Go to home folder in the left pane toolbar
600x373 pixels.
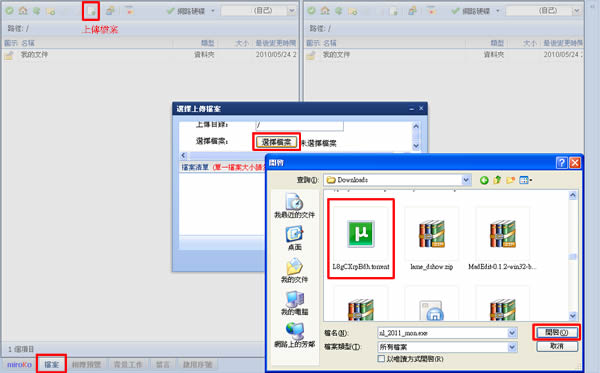(23, 11)
